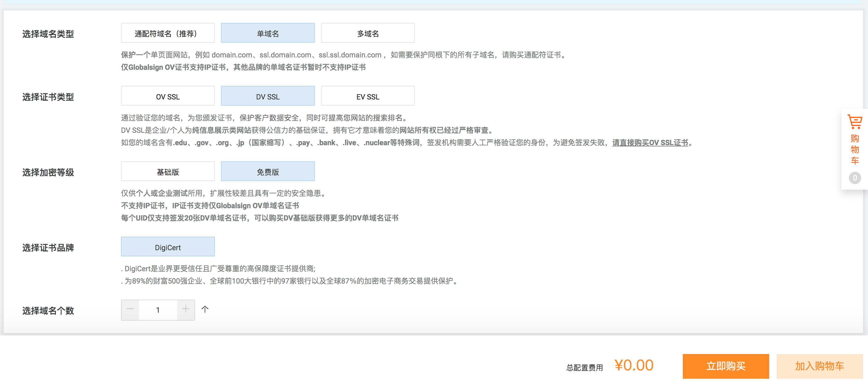This screenshot has height=388, width=868.
Task: Select DigiCert certificate brand
Action: (168, 247)
